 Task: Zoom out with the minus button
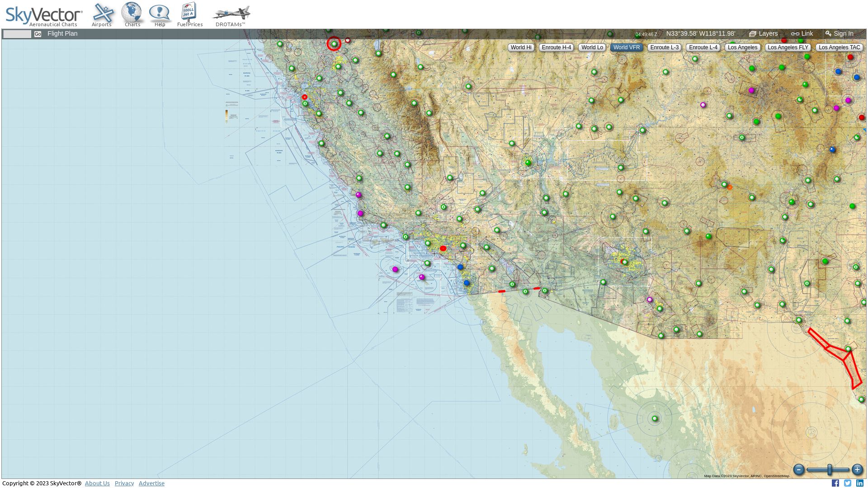pyautogui.click(x=799, y=470)
